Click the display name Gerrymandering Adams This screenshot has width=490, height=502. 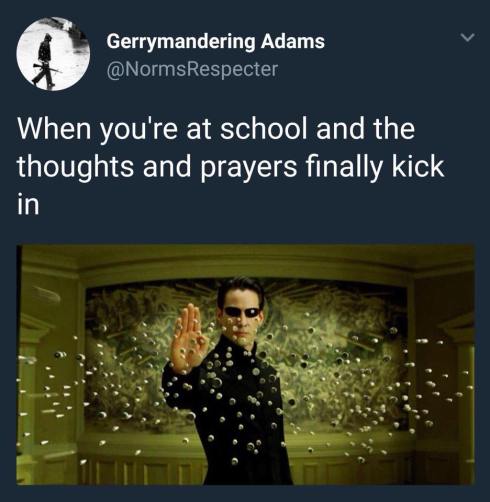(x=216, y=41)
